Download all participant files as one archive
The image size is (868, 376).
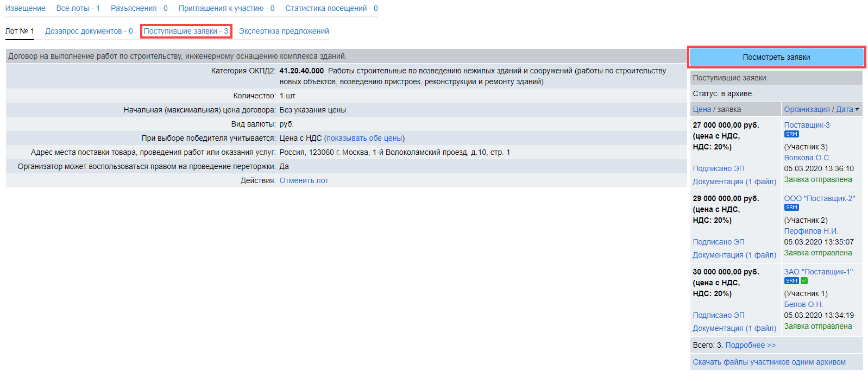[x=769, y=362]
